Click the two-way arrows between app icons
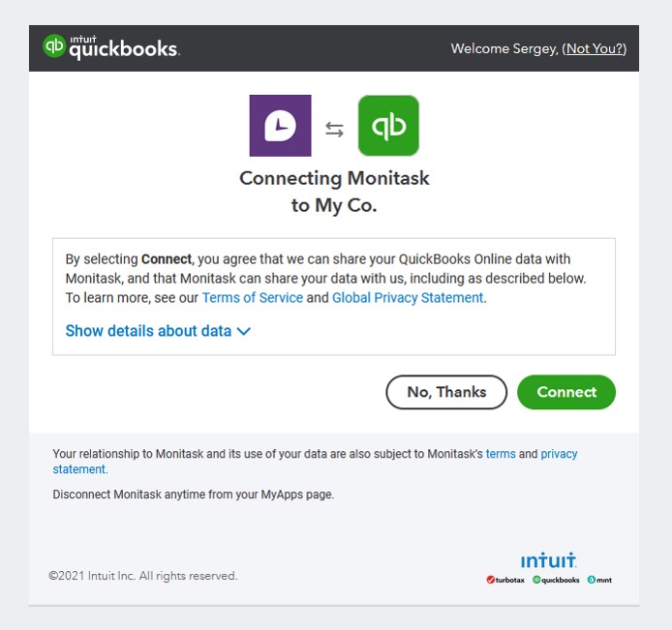 334,130
